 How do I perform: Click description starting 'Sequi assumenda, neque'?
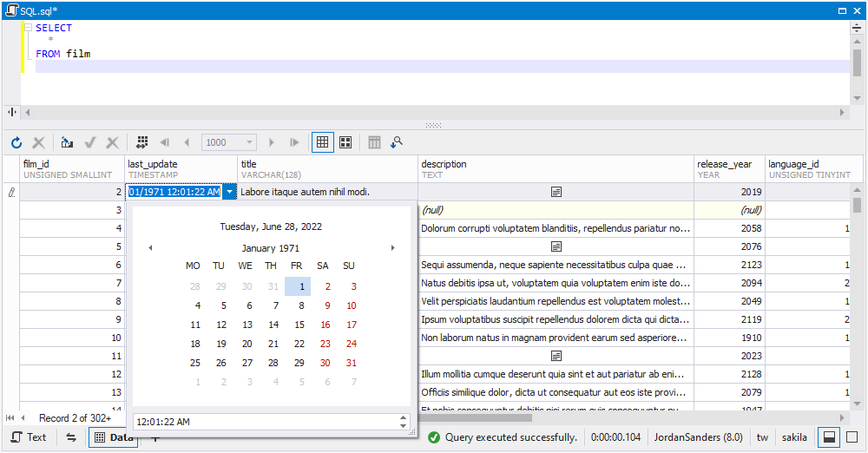point(556,265)
